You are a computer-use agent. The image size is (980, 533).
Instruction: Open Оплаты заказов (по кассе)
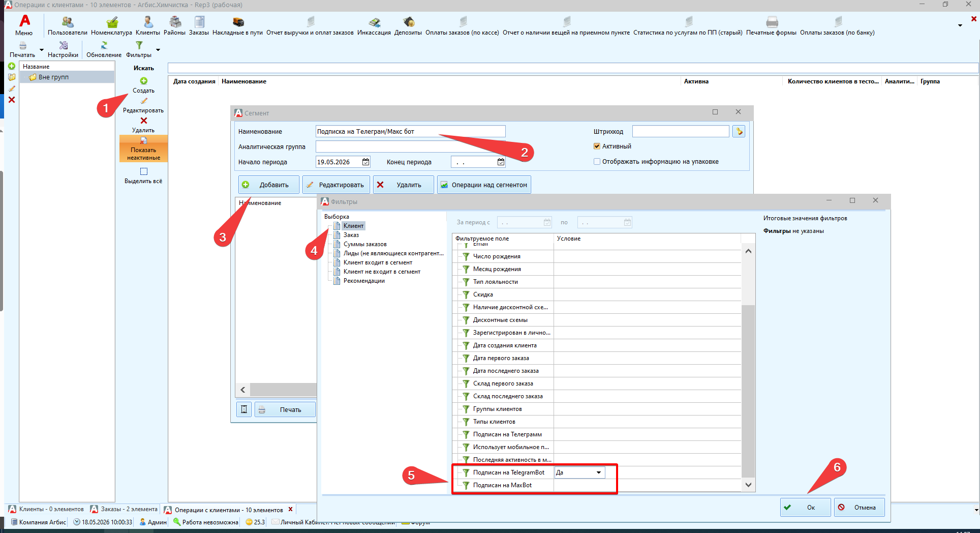click(463, 25)
